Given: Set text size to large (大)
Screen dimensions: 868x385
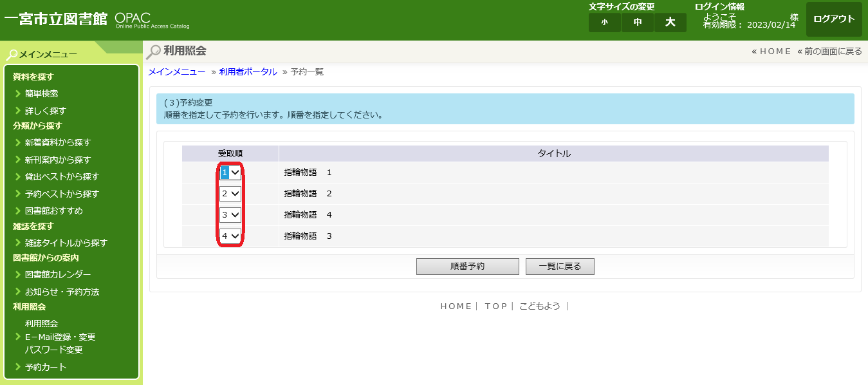Looking at the screenshot, I should (x=670, y=23).
